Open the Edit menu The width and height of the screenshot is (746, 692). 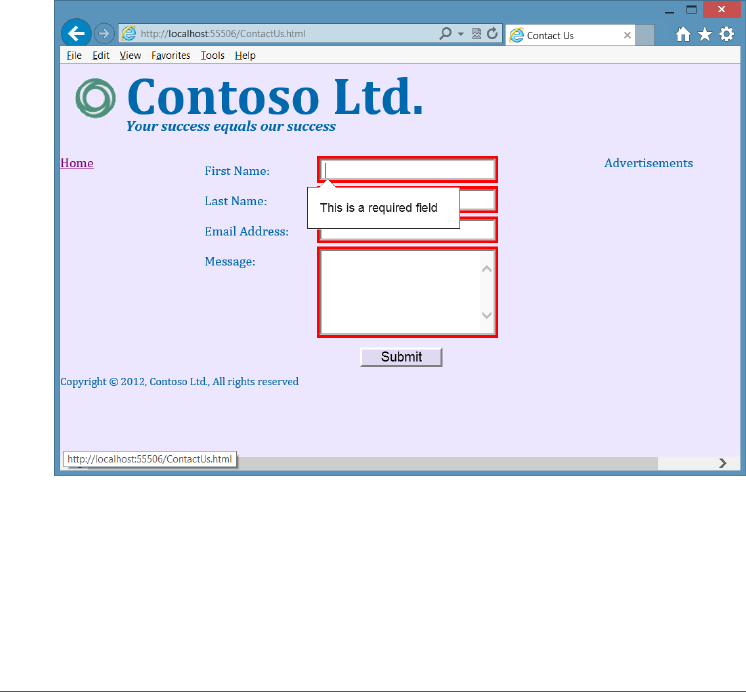(x=101, y=55)
